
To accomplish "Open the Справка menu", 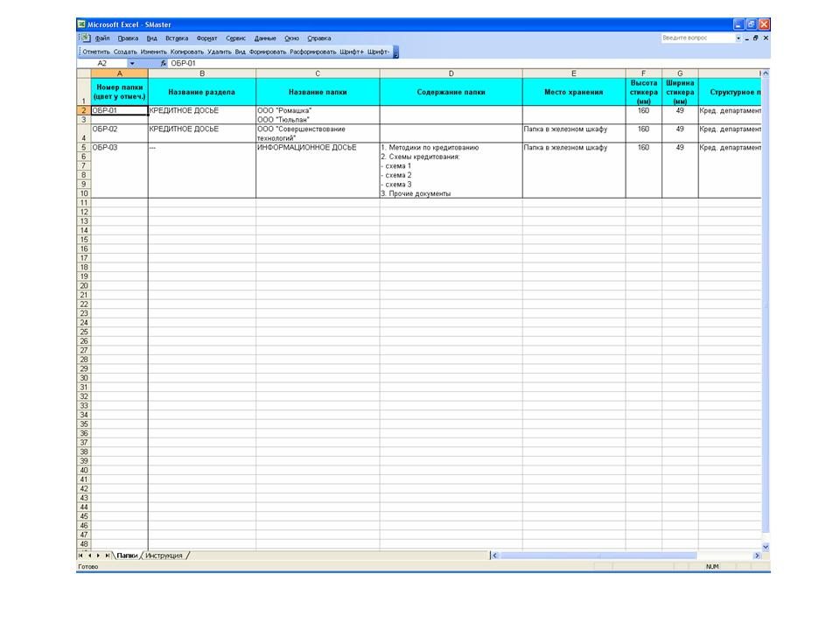I will point(319,38).
